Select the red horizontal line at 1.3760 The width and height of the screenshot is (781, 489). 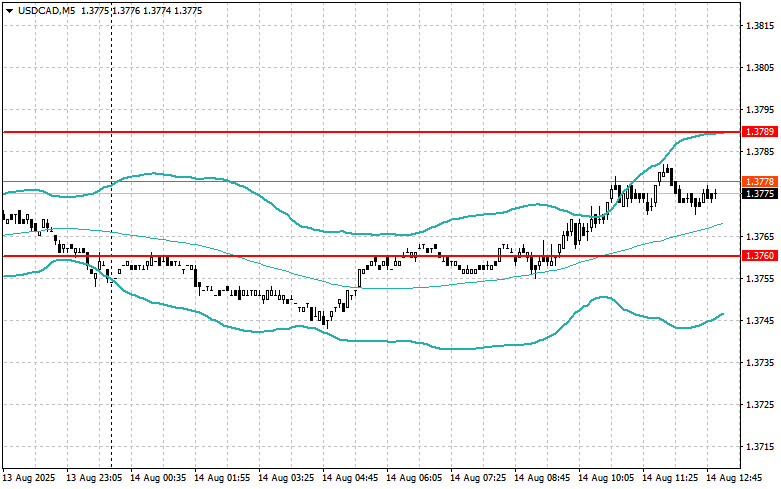(x=372, y=256)
